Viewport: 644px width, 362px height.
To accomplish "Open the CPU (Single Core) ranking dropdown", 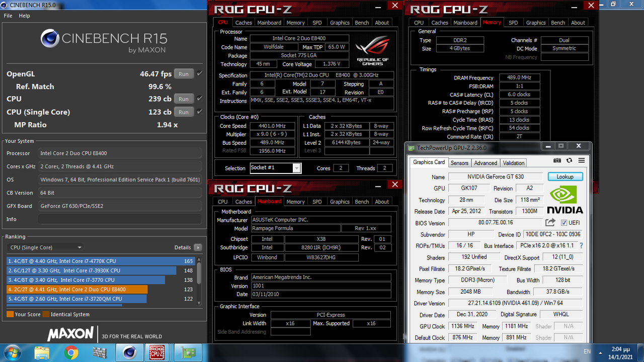I will point(46,247).
